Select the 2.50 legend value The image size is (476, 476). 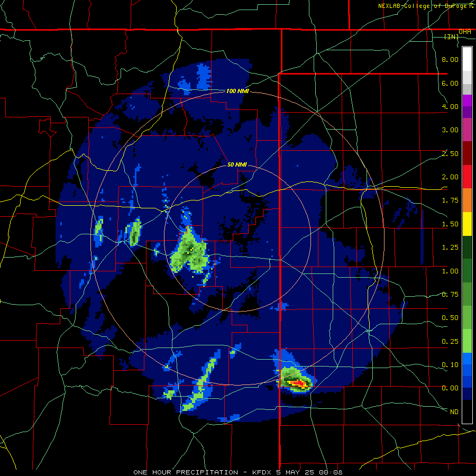coord(450,153)
